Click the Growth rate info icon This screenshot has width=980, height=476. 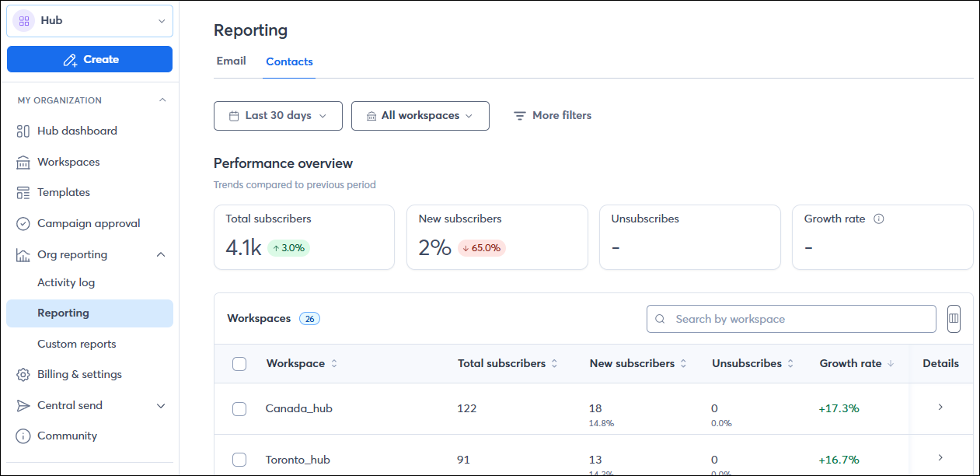tap(879, 219)
